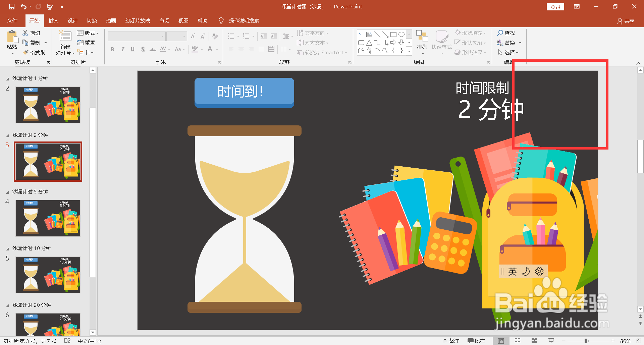Click the Undo arrow icon
This screenshot has height=345, width=644.
(x=23, y=7)
